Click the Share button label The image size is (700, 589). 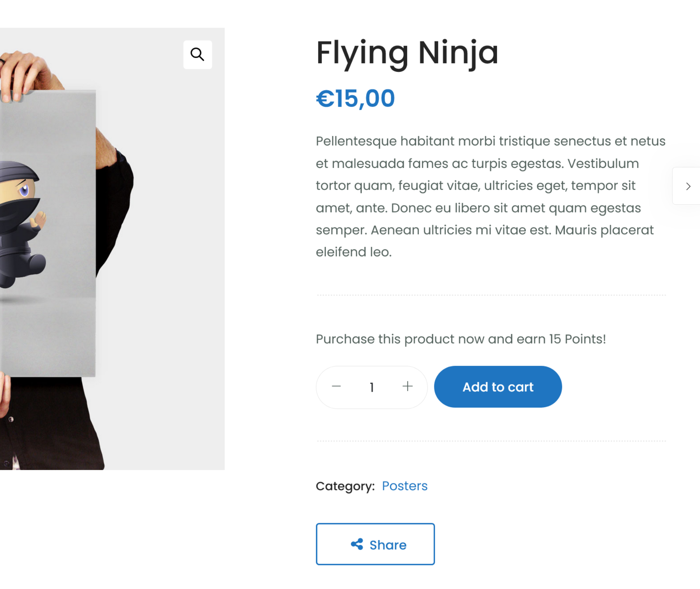coord(388,545)
